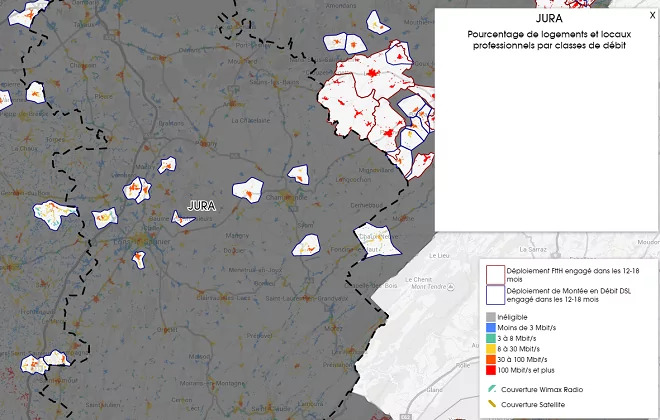660x420 pixels.
Task: Select the 8 à 30 Mbit/s yellow swatch
Action: coord(491,349)
